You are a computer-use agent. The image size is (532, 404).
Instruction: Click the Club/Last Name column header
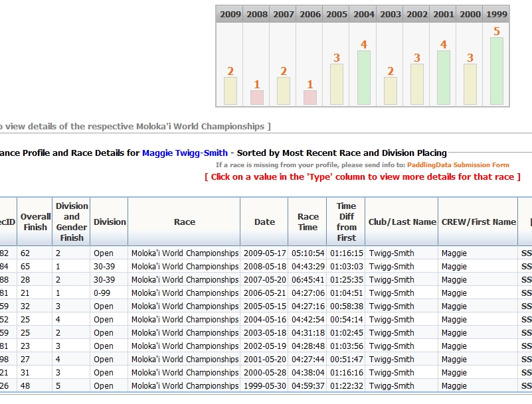(x=402, y=222)
